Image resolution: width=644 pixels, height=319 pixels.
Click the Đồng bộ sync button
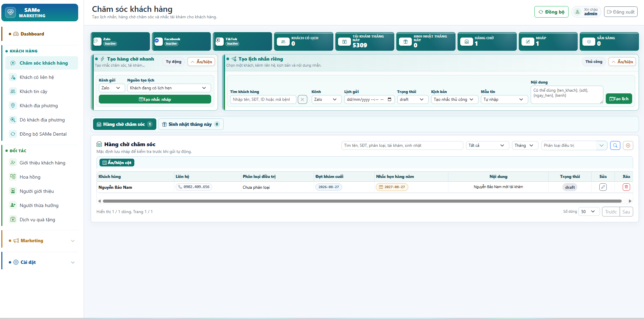[551, 12]
